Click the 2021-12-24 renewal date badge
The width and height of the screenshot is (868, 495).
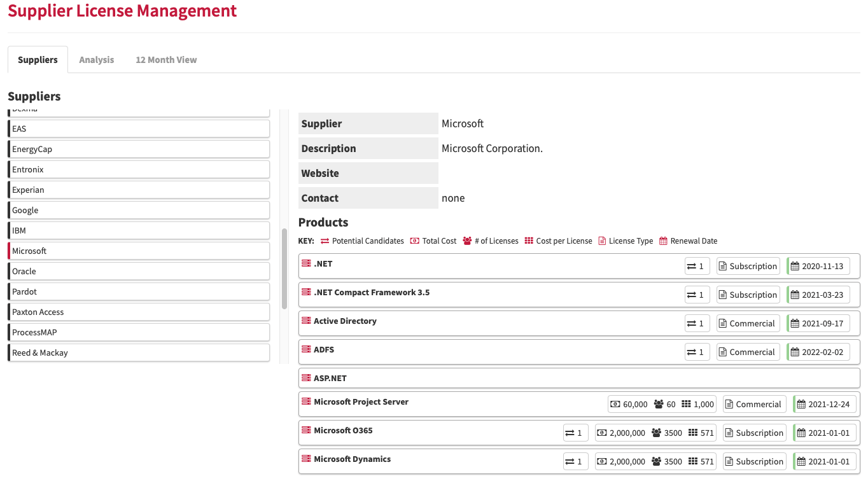coord(825,405)
